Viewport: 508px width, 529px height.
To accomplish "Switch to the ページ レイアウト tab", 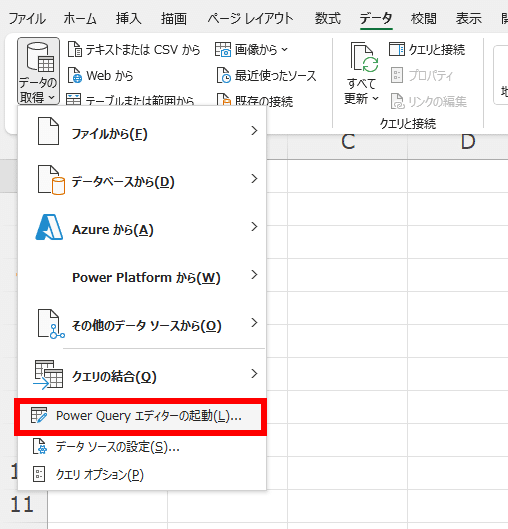I will (250, 18).
